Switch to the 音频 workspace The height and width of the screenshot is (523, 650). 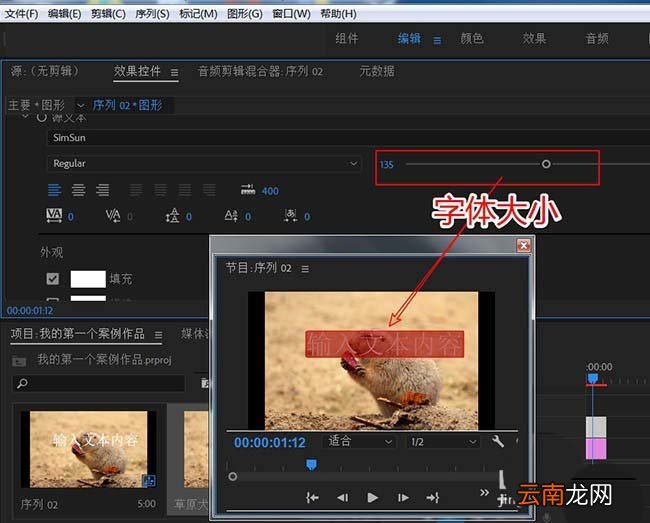(597, 39)
